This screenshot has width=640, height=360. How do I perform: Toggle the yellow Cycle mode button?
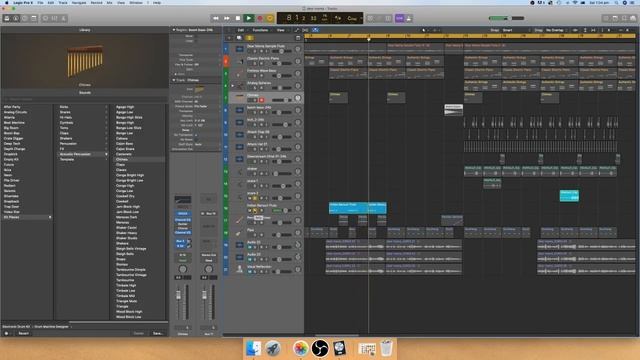(270, 18)
